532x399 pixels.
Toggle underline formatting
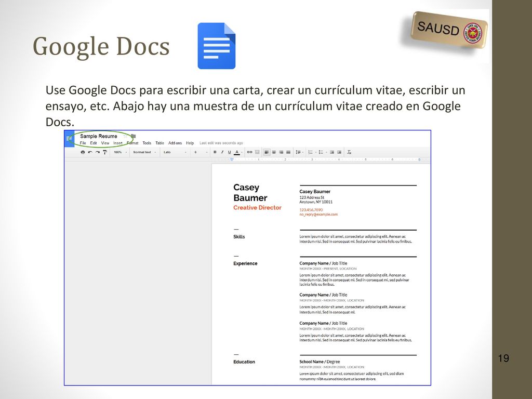point(229,152)
